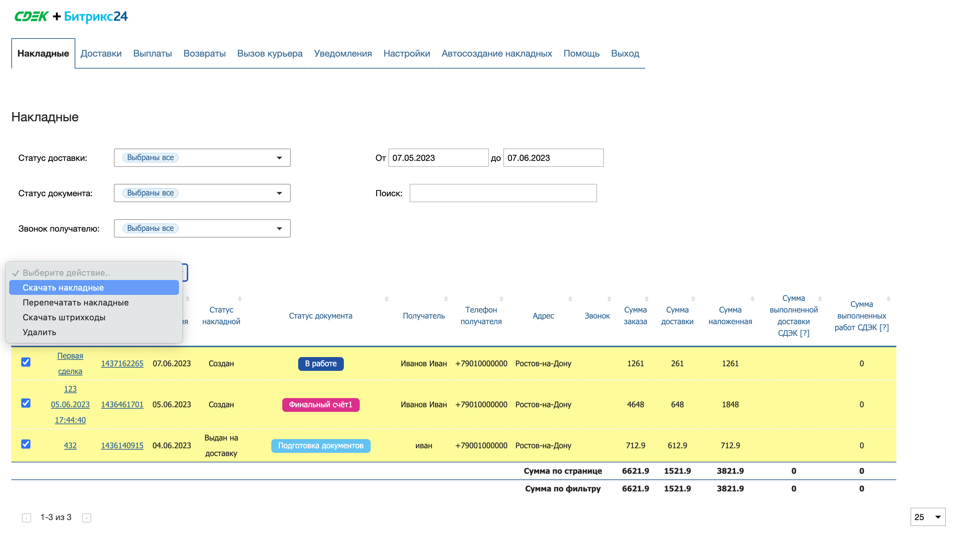Click the Финальный счёт1 status badge
Screen dimensions: 960x560
coord(320,405)
